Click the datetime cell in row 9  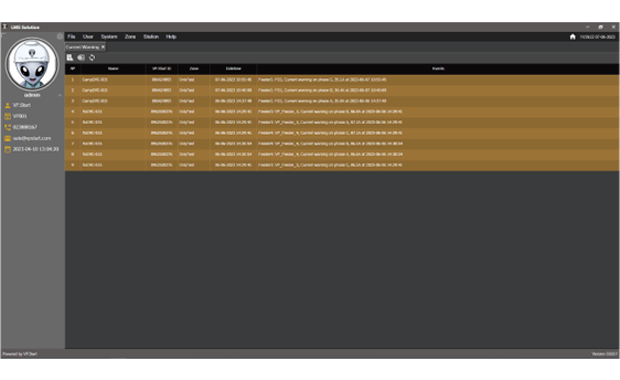[233, 165]
